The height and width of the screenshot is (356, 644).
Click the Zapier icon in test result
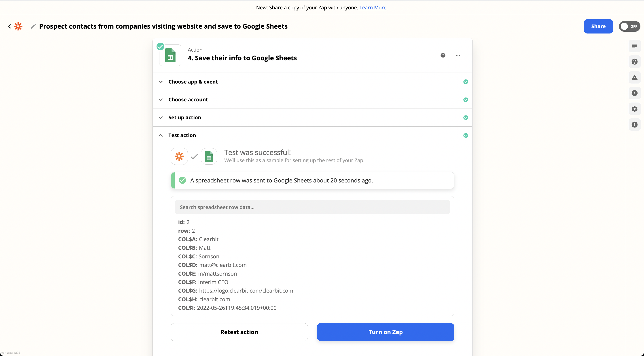tap(179, 156)
